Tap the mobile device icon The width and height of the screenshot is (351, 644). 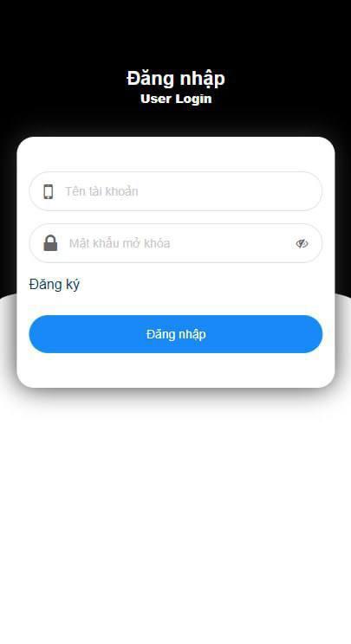point(49,191)
